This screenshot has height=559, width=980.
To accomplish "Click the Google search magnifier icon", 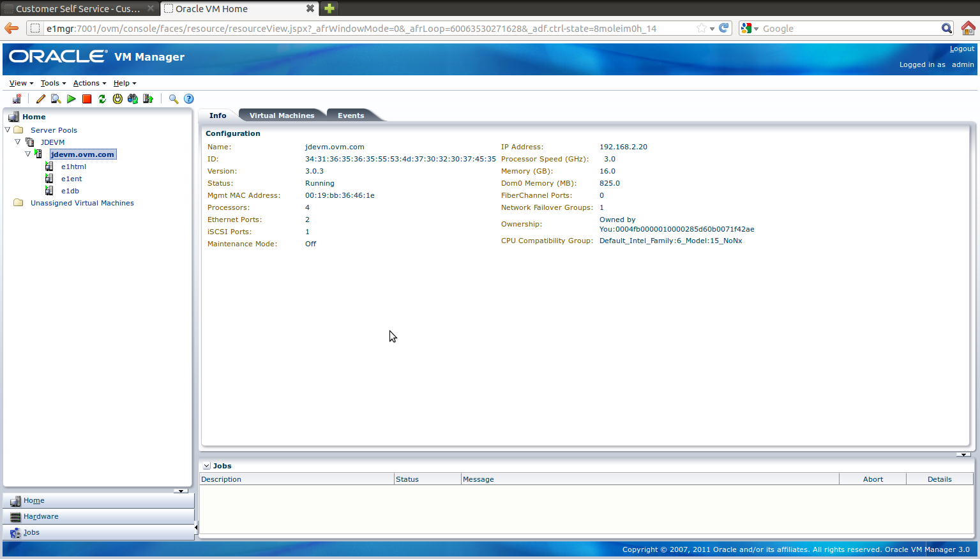I will pos(947,28).
